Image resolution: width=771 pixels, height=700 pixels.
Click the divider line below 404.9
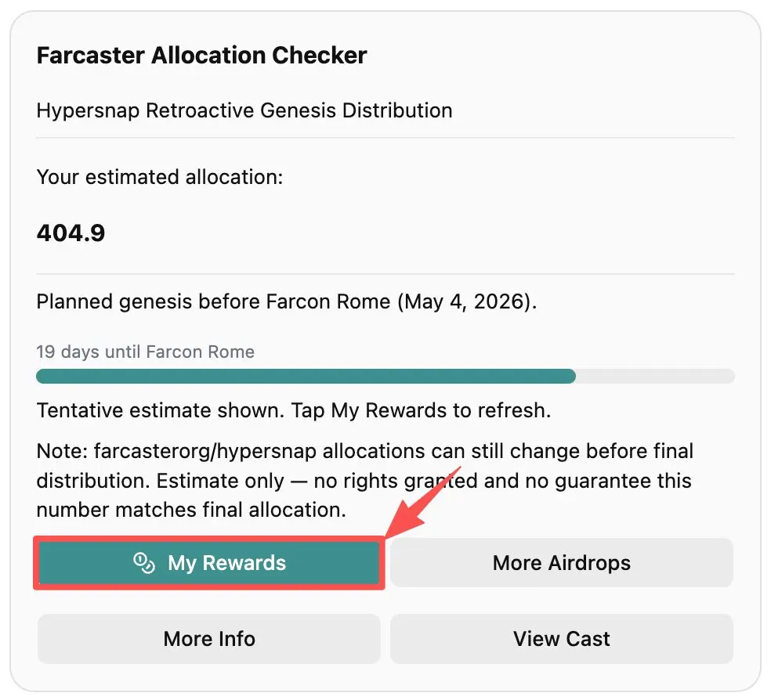point(385,274)
